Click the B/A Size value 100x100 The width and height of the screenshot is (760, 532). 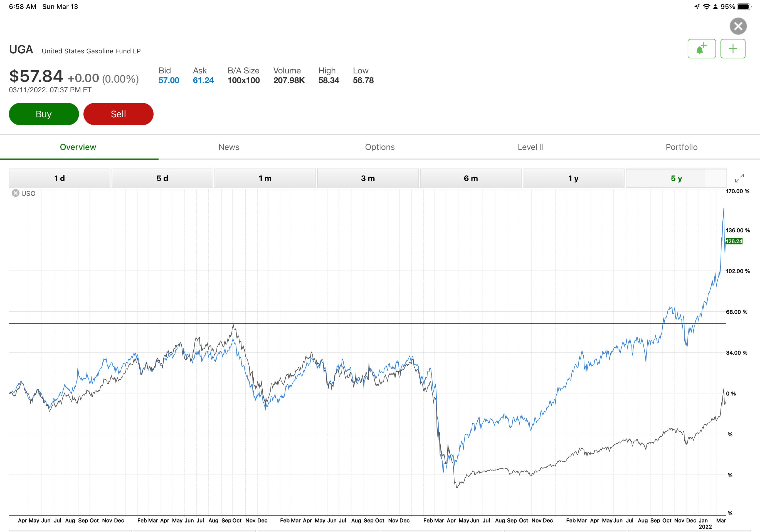coord(244,80)
